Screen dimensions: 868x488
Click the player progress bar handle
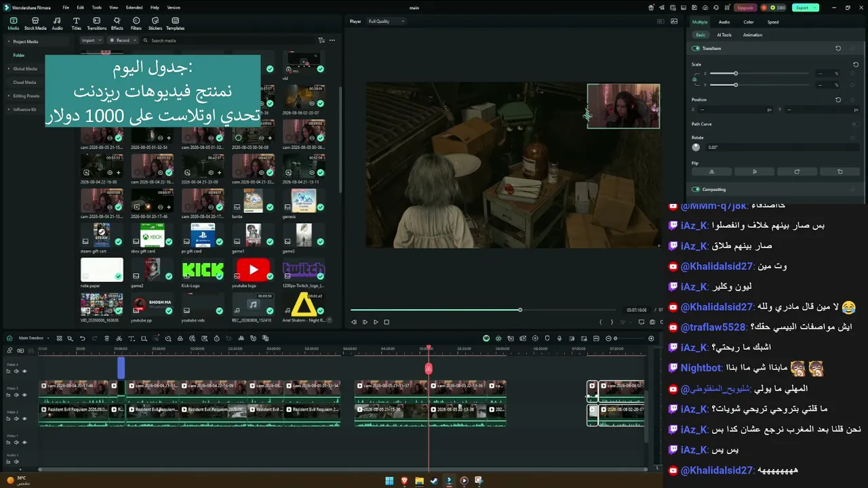tap(520, 310)
